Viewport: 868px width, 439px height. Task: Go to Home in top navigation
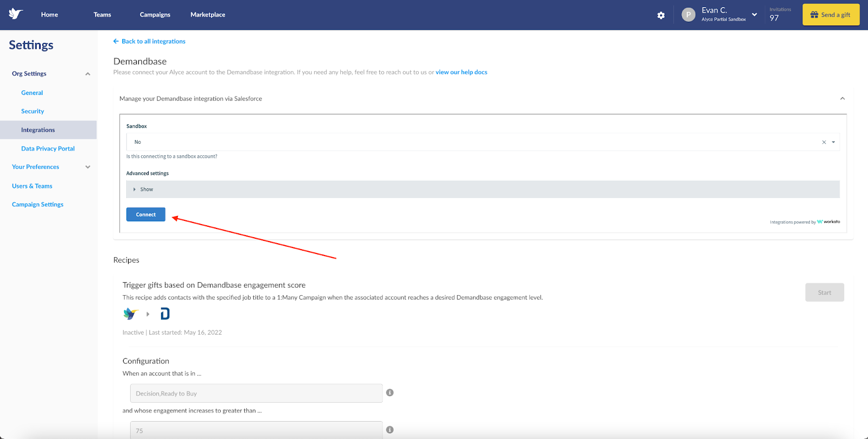tap(49, 15)
